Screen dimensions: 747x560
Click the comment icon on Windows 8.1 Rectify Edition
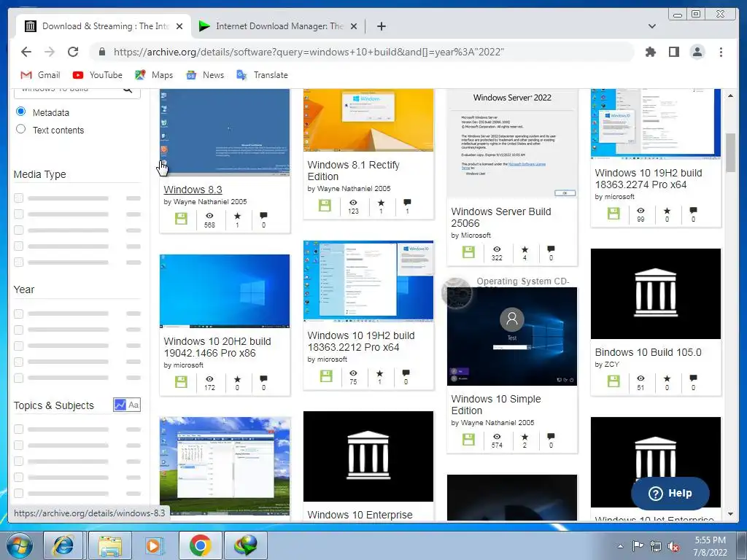pyautogui.click(x=407, y=203)
